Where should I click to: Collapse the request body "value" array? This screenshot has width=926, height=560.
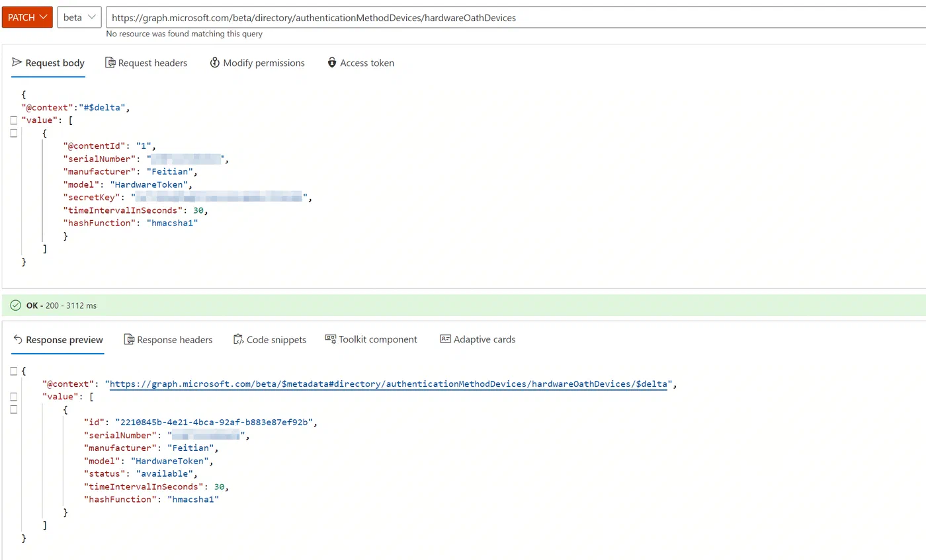click(x=14, y=120)
